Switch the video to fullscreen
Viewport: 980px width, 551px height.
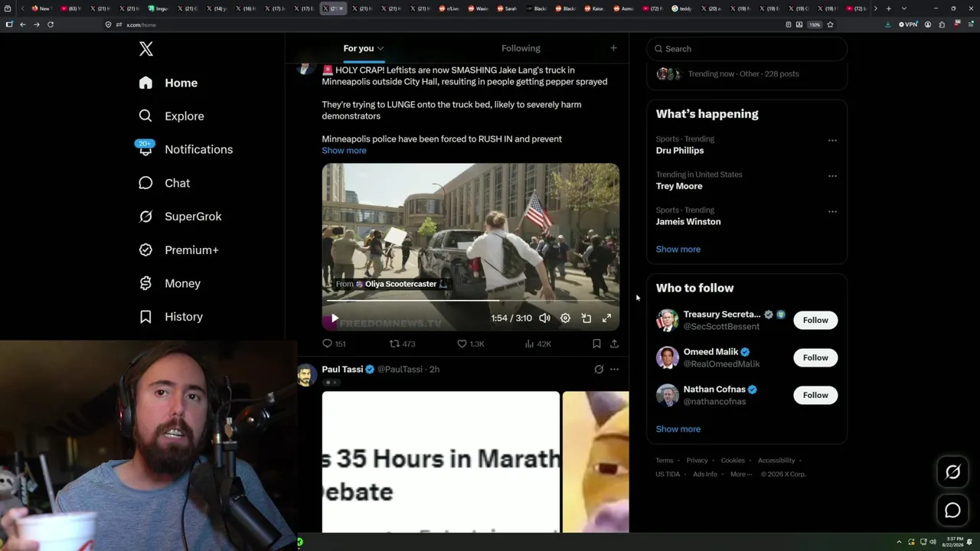pyautogui.click(x=606, y=318)
